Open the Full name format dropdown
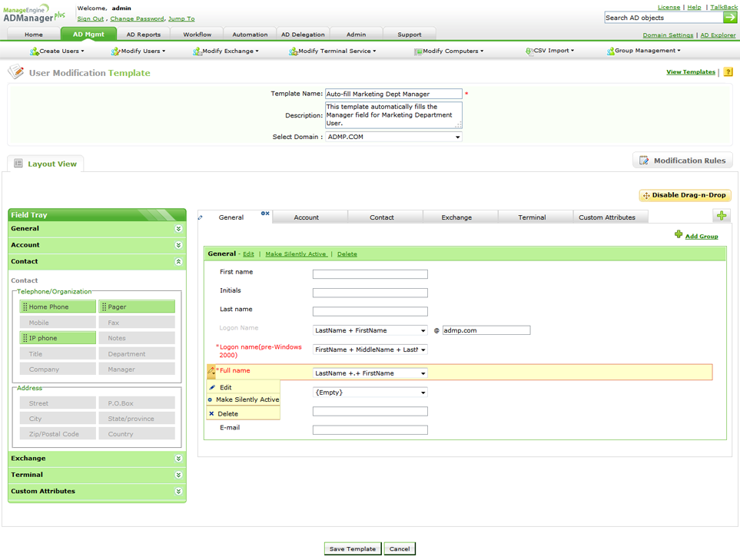Viewport: 740px width, 560px height. pos(370,373)
